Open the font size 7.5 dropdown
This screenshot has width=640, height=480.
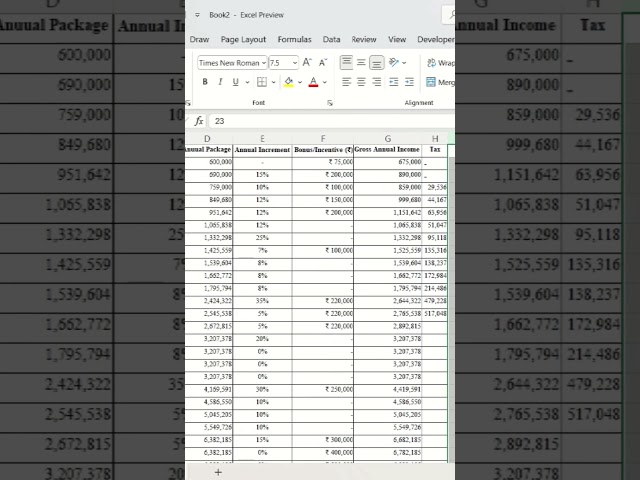coord(284,63)
